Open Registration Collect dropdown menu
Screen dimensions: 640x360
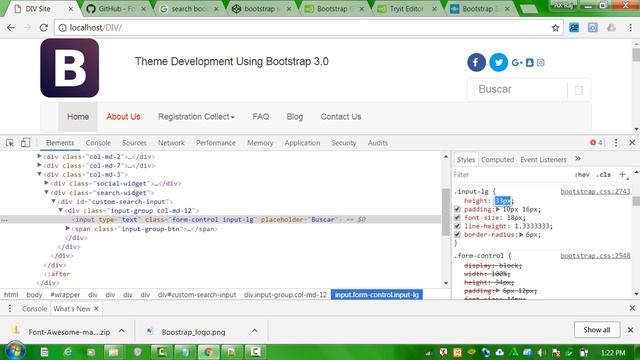pyautogui.click(x=196, y=117)
